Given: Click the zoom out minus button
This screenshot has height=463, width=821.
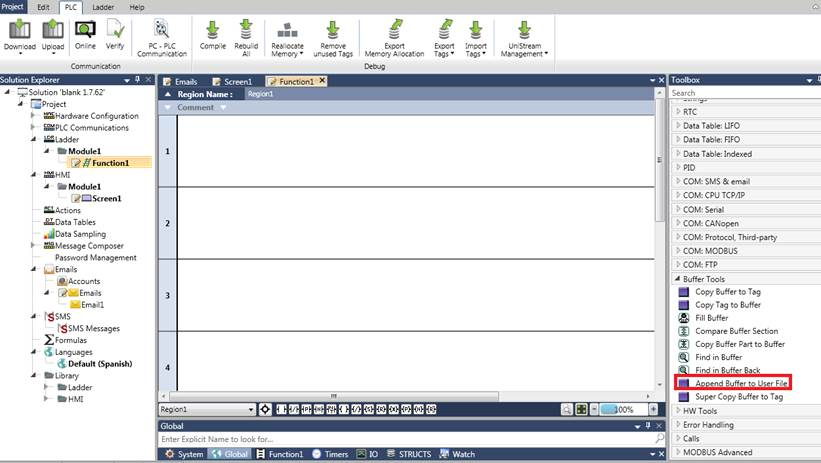Looking at the screenshot, I should [594, 409].
